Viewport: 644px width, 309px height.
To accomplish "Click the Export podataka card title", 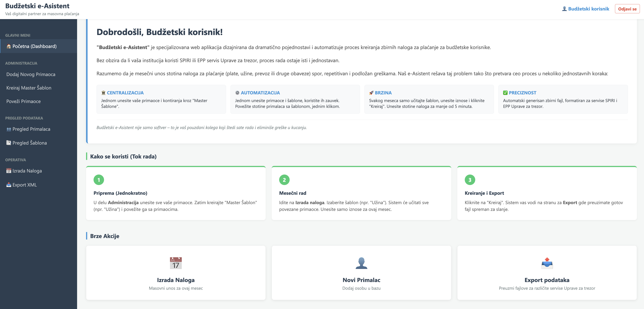I will coord(547,280).
